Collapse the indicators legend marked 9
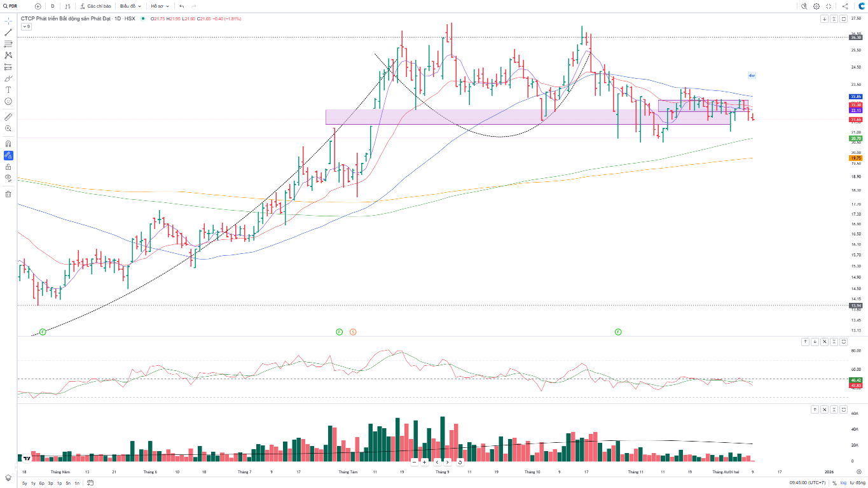Screen dimensions: 868x488 (x=26, y=27)
